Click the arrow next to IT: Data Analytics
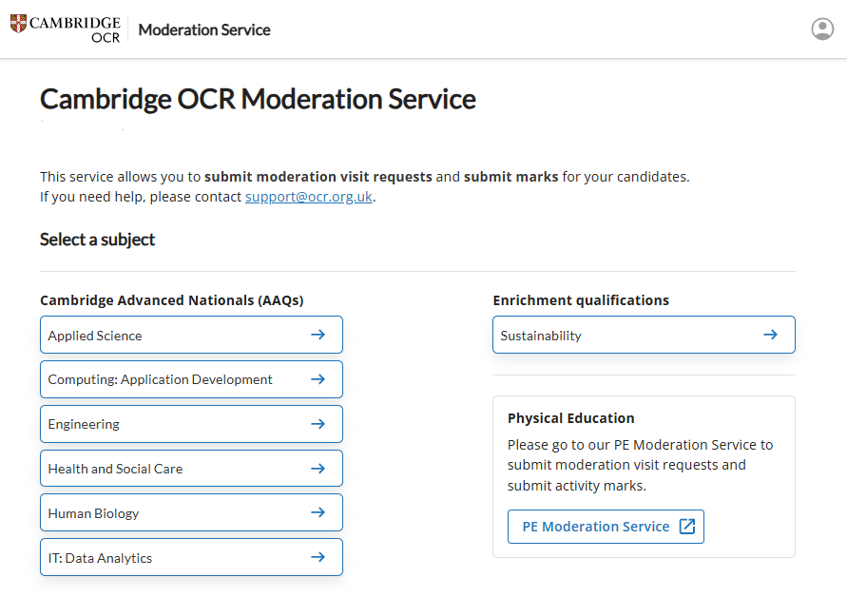The height and width of the screenshot is (616, 847). (318, 557)
